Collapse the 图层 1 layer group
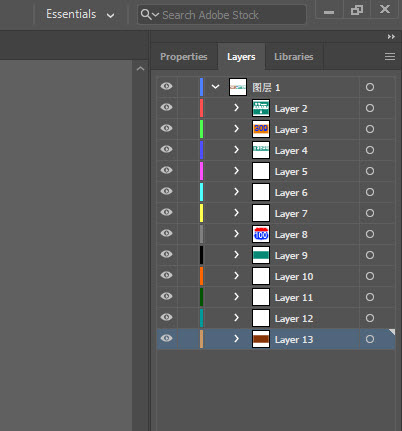402x431 pixels. [x=215, y=87]
